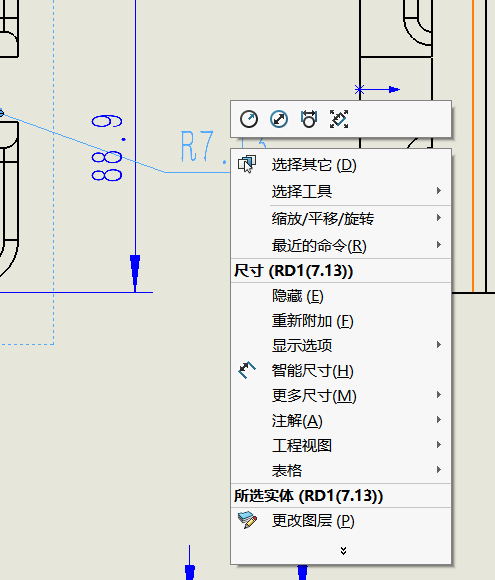Image resolution: width=495 pixels, height=580 pixels.
Task: Open the 表格 submenu
Action: pyautogui.click(x=341, y=470)
